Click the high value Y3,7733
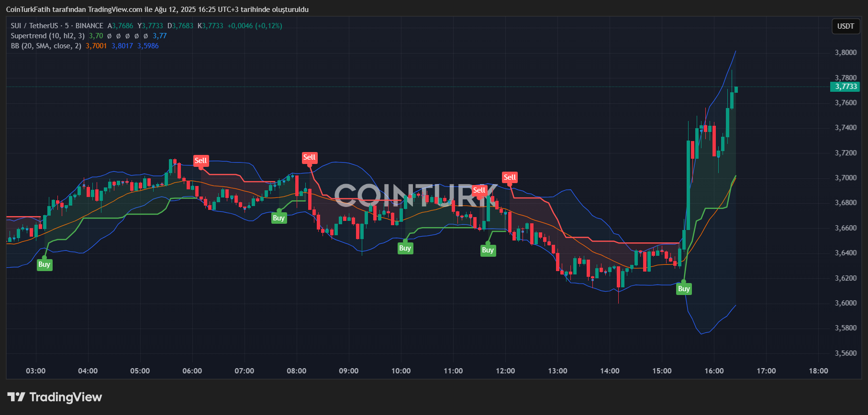868x415 pixels. click(x=150, y=26)
